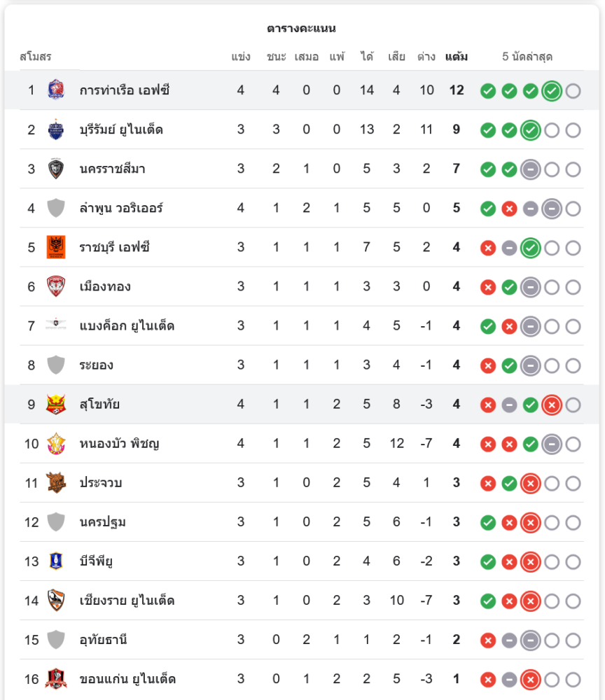Image resolution: width=605 pixels, height=700 pixels.
Task: Click the ขอนแก่น ยูไนเต็ด club logo
Action: click(55, 678)
